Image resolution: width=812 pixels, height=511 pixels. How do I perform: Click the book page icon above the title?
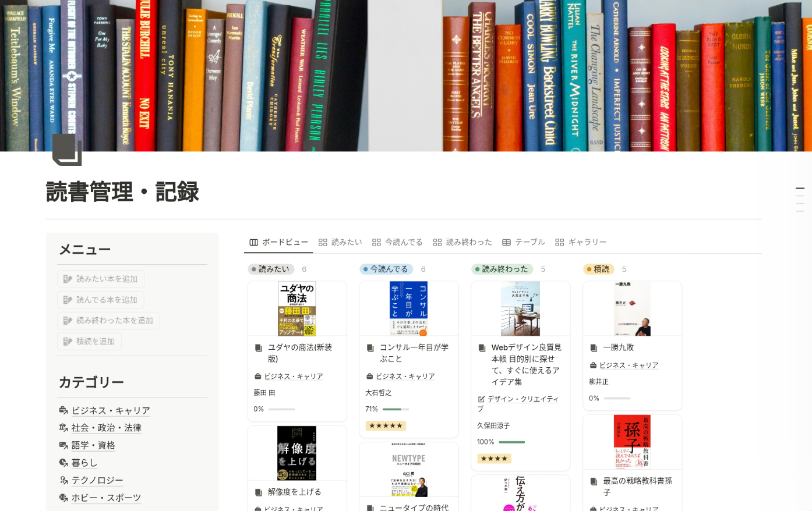67,150
